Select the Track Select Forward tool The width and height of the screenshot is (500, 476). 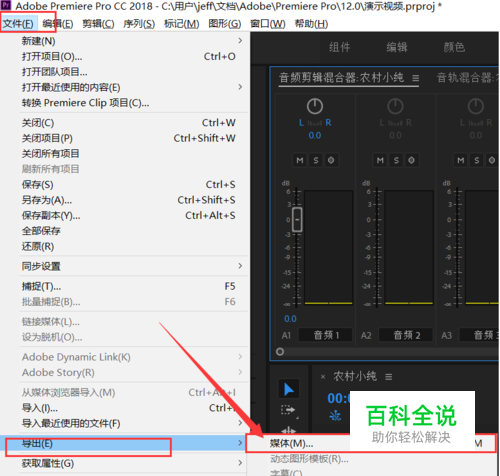pos(288,410)
